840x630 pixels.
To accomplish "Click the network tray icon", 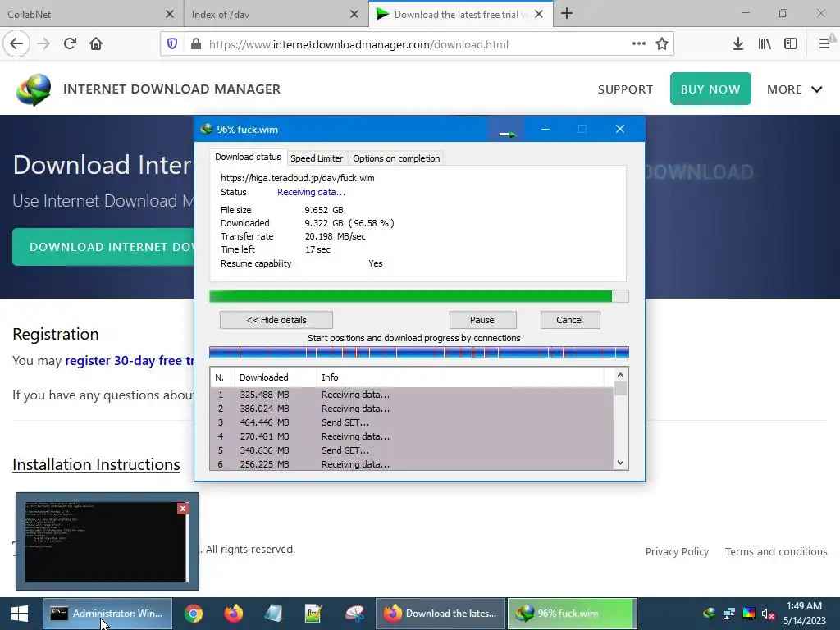I will click(x=729, y=614).
